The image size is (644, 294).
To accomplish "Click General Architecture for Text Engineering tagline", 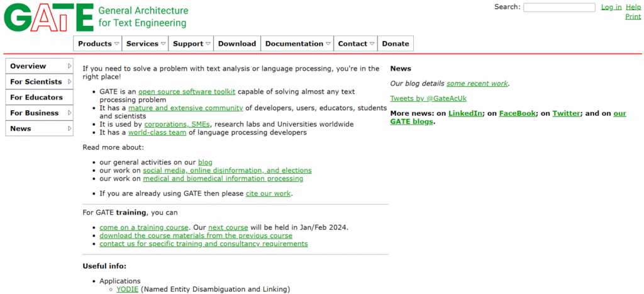I will click(143, 17).
